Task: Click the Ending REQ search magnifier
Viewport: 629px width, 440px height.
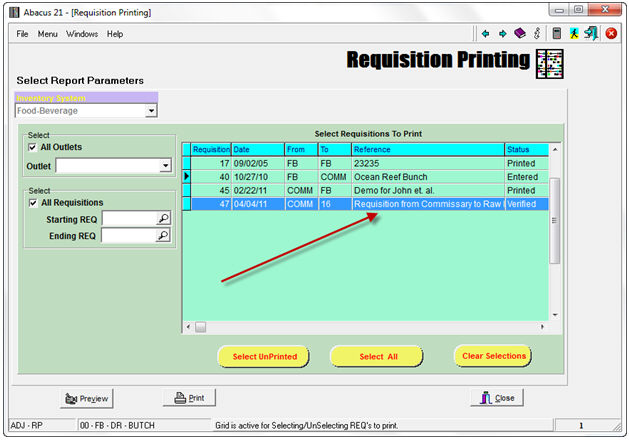Action: (164, 236)
